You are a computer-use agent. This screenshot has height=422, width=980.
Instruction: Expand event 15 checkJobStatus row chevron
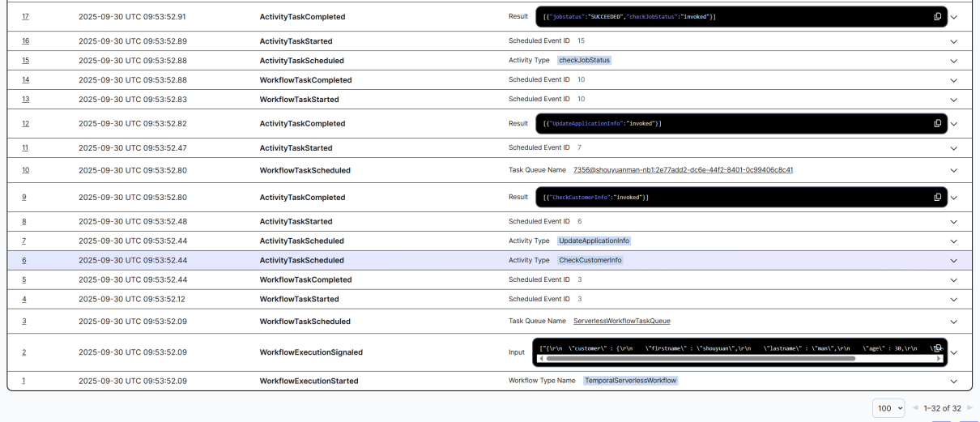(953, 61)
